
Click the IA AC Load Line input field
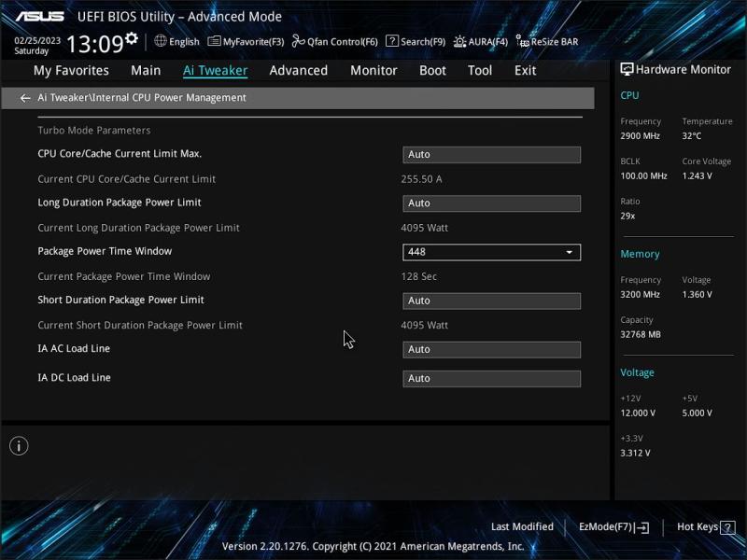click(491, 350)
